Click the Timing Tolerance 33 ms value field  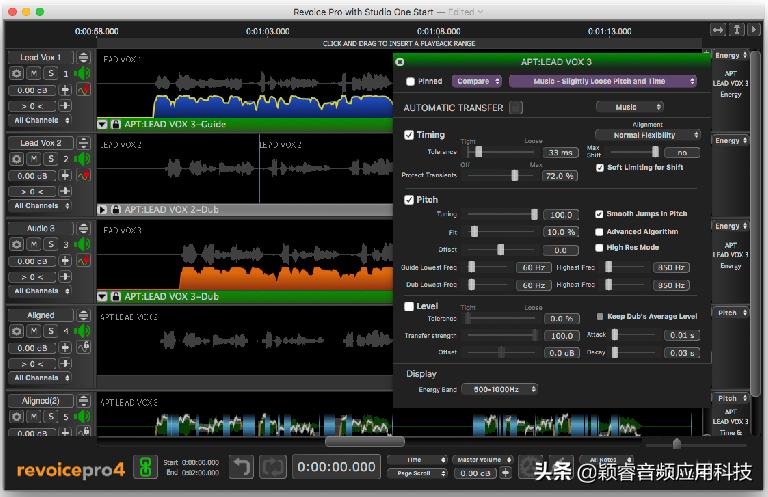click(560, 153)
